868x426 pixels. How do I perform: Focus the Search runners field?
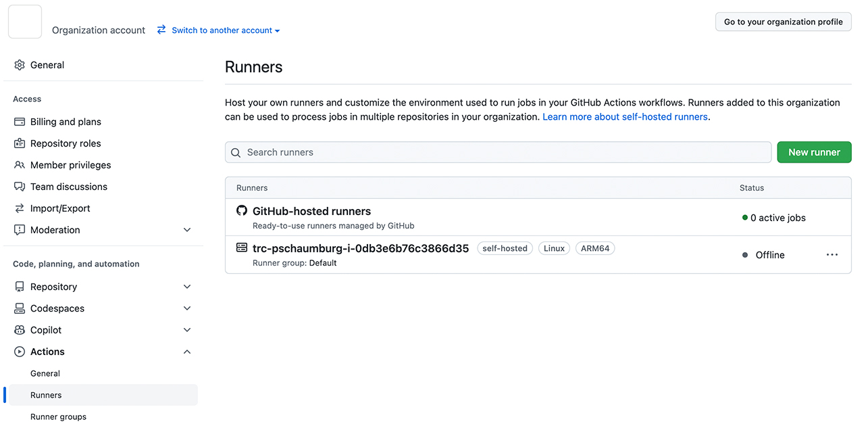click(498, 152)
